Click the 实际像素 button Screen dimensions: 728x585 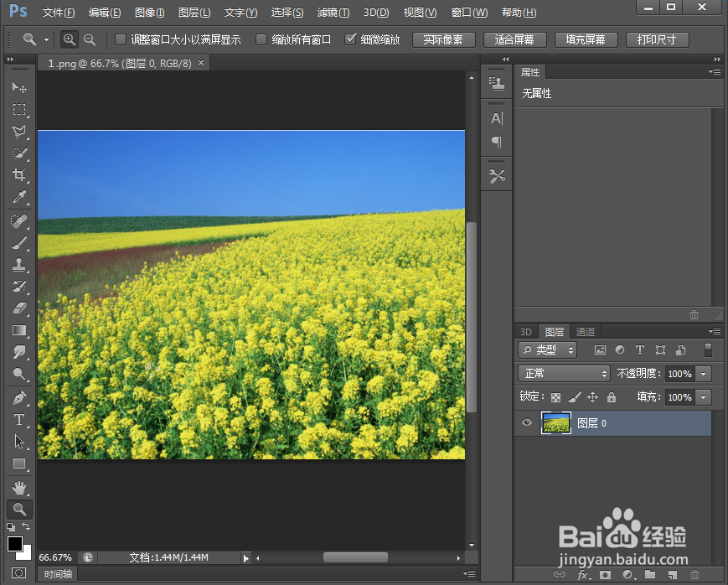point(443,39)
